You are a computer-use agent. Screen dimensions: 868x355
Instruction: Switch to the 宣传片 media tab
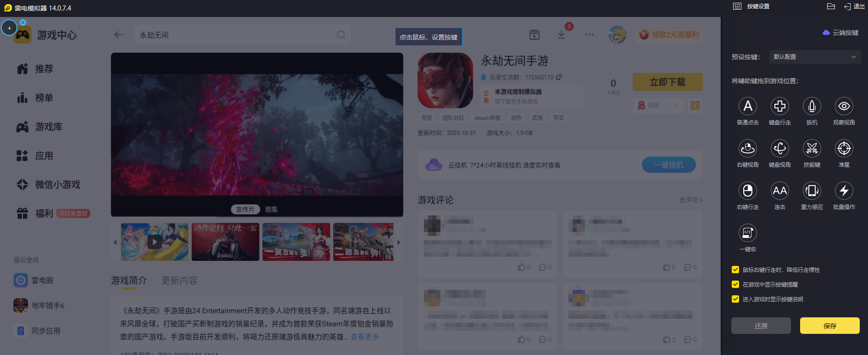(x=245, y=209)
